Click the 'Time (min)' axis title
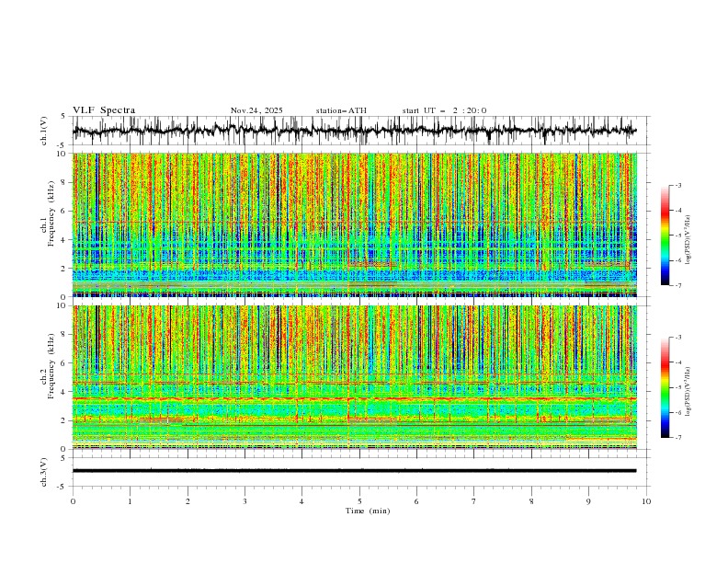This screenshot has width=728, height=563. 368,511
